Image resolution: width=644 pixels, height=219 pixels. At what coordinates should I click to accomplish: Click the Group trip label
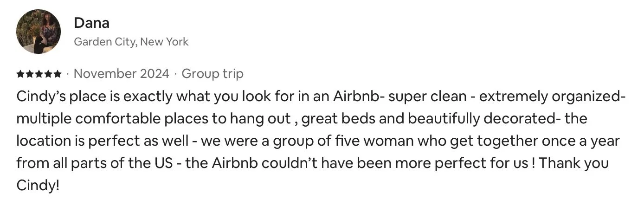click(213, 73)
